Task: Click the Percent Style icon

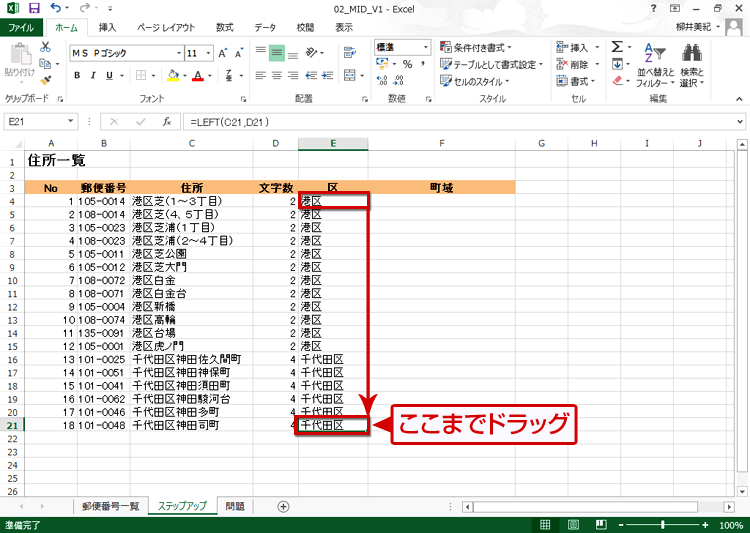Action: pos(408,64)
